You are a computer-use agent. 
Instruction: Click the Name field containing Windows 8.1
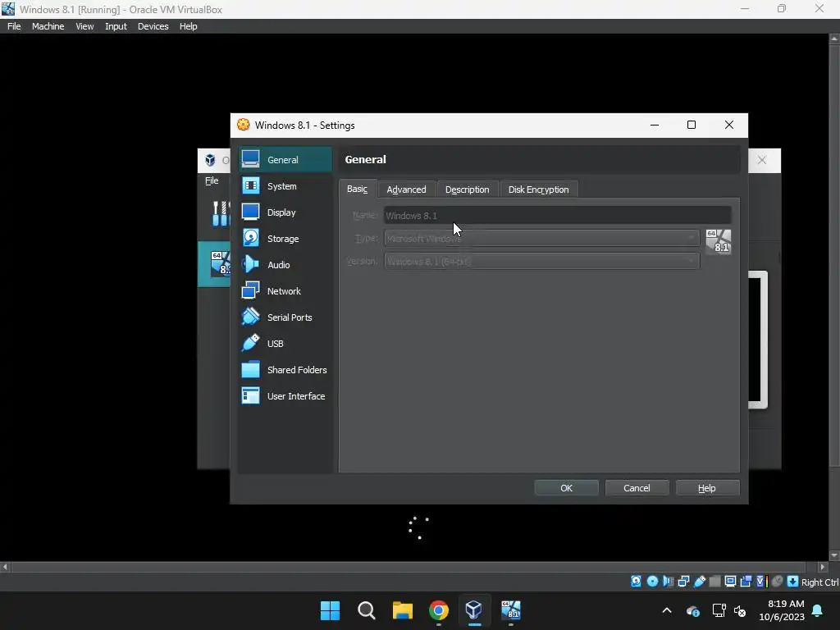click(x=557, y=216)
